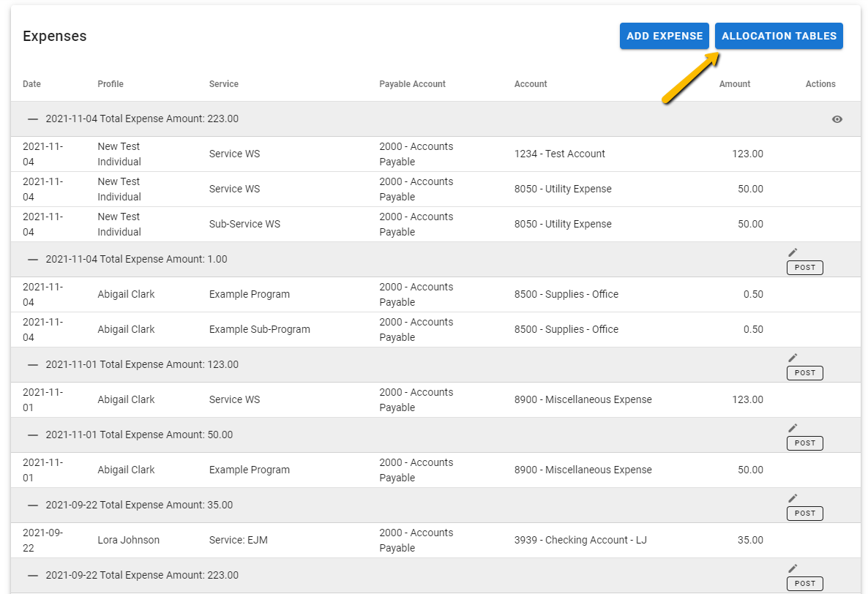Post the 2021-11-04 expense totaling 1.00
Image resolution: width=868 pixels, height=594 pixels.
[x=804, y=268]
